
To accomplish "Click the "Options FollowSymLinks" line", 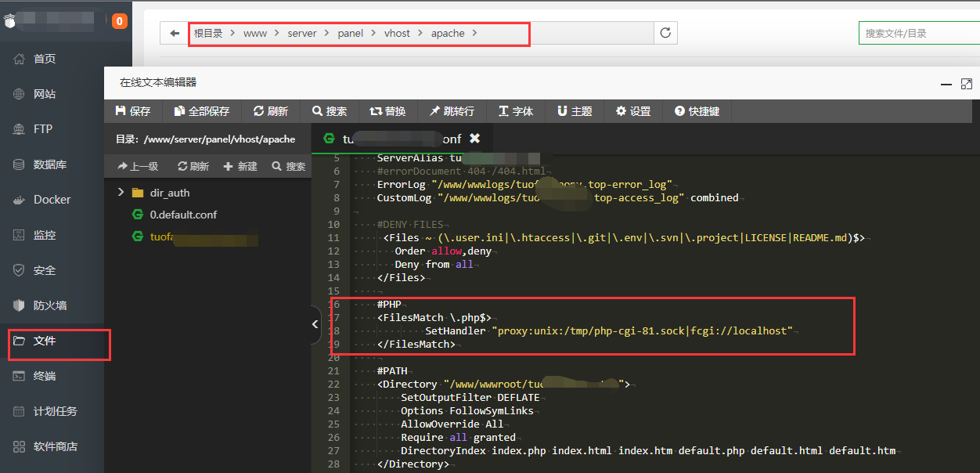I will (467, 410).
